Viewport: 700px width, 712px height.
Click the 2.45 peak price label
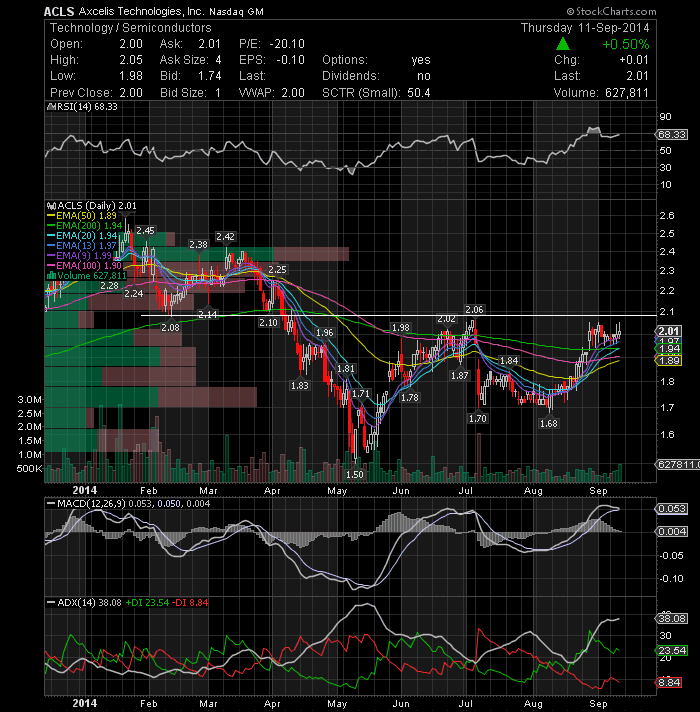[x=145, y=231]
